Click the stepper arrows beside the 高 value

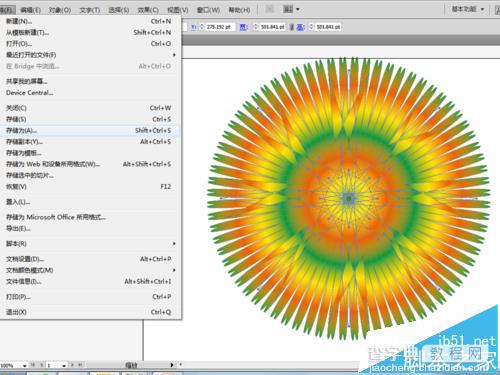[311, 27]
